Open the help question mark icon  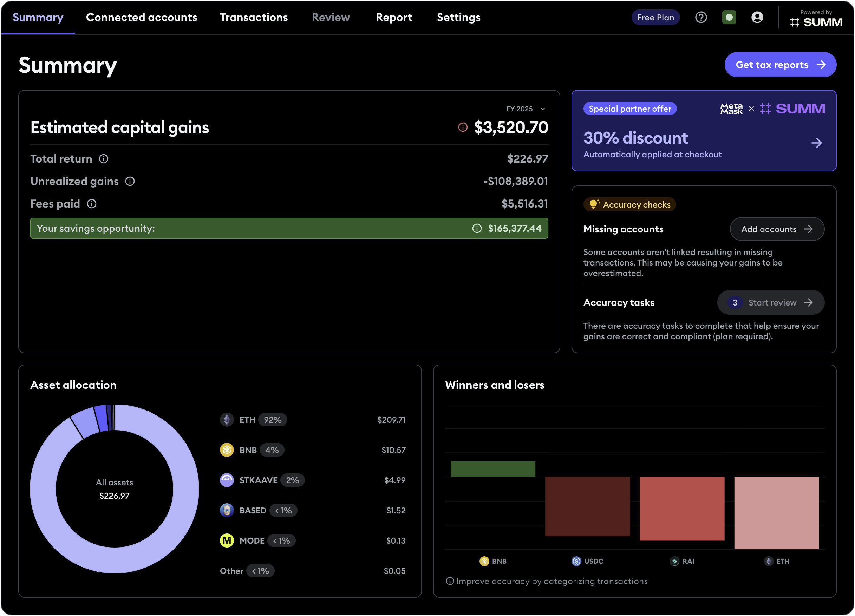click(701, 17)
